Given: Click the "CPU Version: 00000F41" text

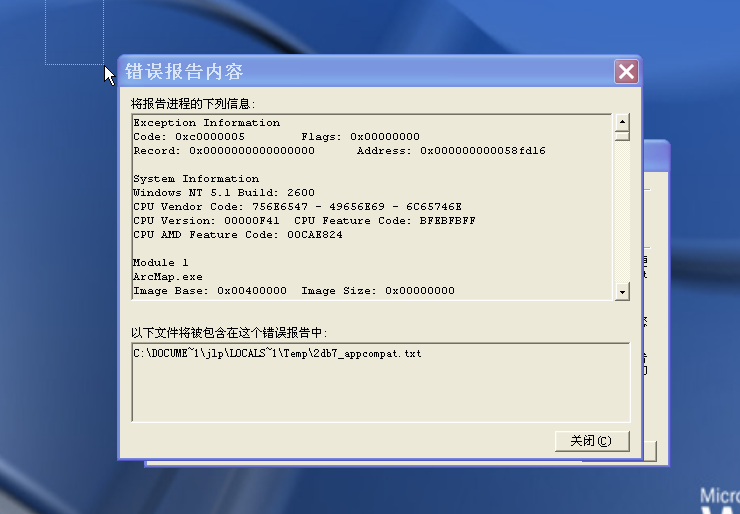Looking at the screenshot, I should (206, 221).
